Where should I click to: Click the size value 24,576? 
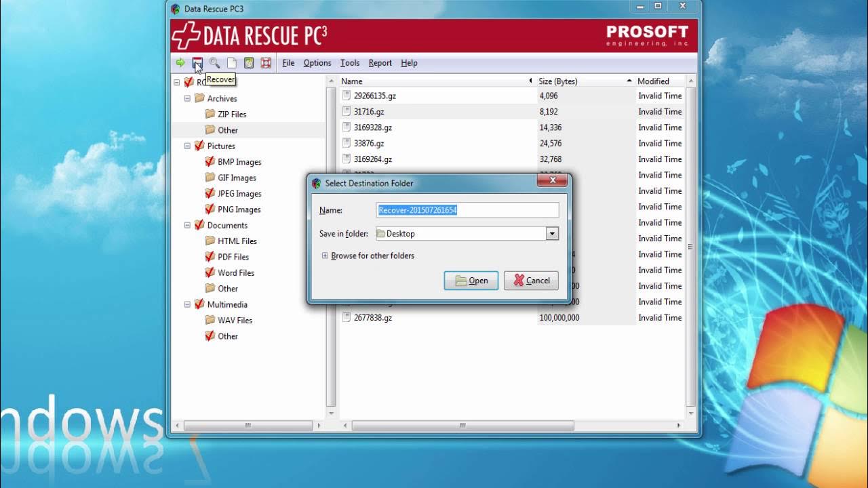click(x=551, y=144)
